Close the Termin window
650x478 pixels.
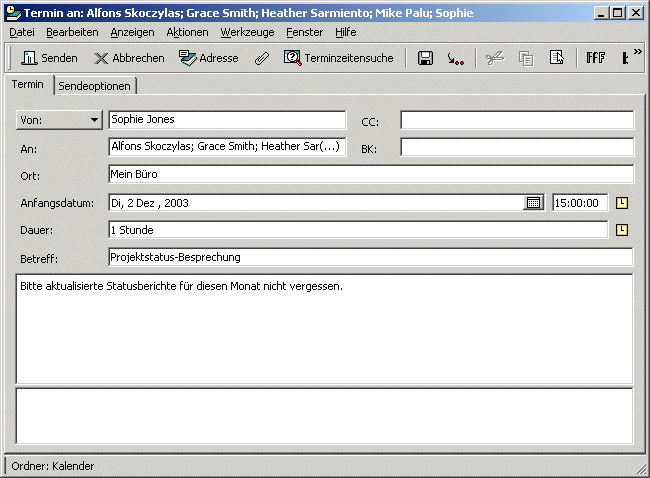[635, 13]
